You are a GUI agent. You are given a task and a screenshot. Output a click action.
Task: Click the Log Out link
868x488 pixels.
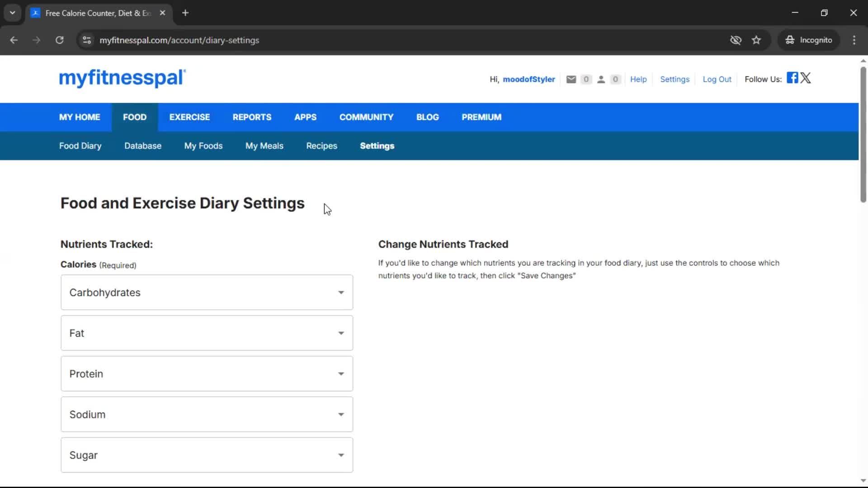click(x=717, y=80)
